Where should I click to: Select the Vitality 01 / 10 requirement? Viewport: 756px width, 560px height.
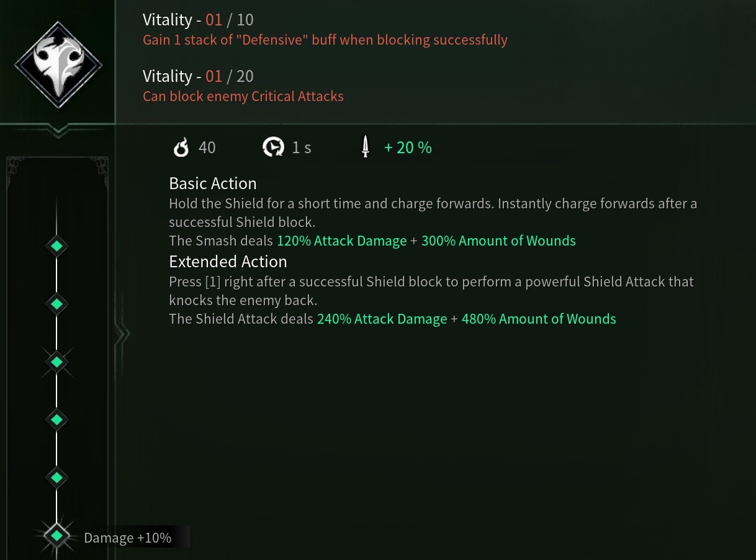click(x=198, y=20)
